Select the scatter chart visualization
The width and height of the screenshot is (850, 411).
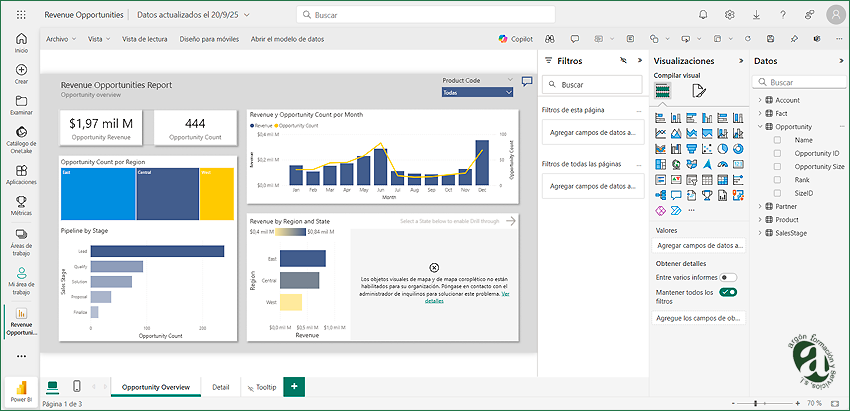tap(707, 149)
